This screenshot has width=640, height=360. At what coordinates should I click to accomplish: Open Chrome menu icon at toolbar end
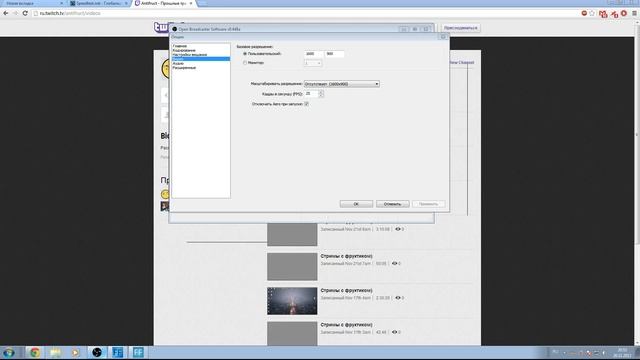click(x=634, y=13)
